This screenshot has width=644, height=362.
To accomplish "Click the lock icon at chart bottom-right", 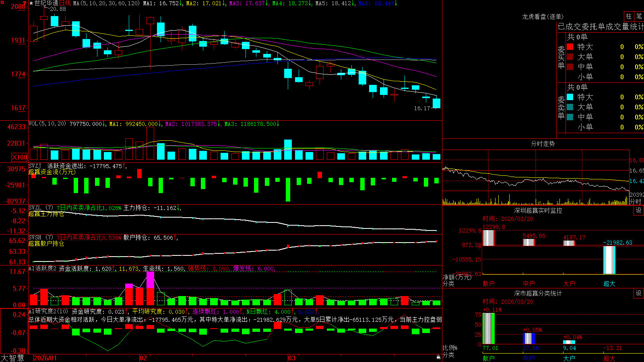I will coord(439,357).
